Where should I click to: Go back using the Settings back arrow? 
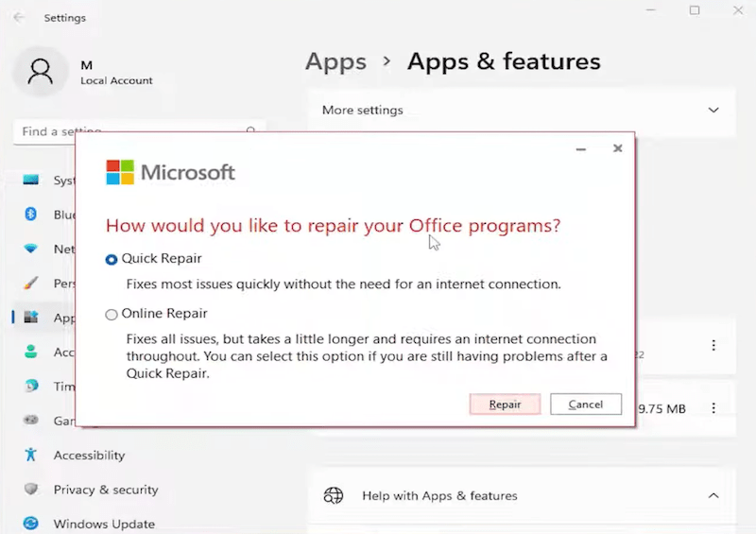(x=19, y=17)
